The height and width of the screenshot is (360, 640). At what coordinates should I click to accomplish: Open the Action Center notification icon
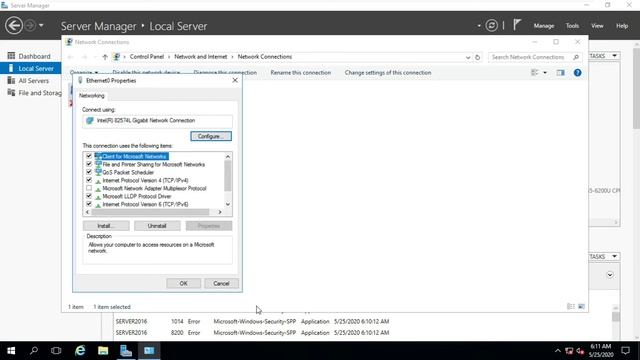tap(625, 351)
